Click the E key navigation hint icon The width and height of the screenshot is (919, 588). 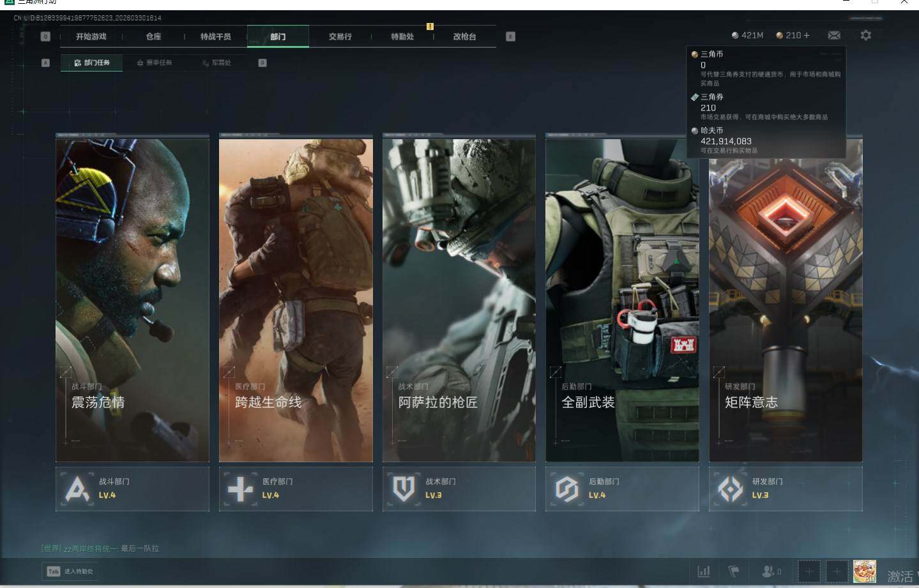click(x=510, y=36)
